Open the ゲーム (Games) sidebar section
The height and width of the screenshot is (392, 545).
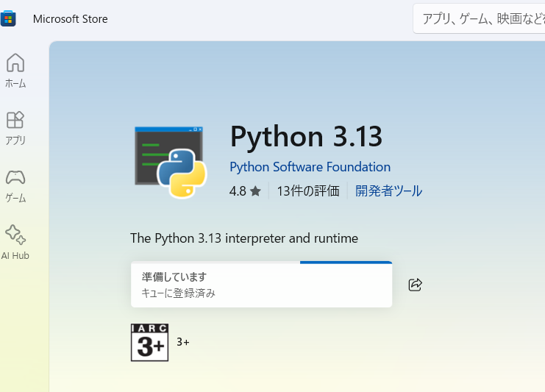pos(15,186)
